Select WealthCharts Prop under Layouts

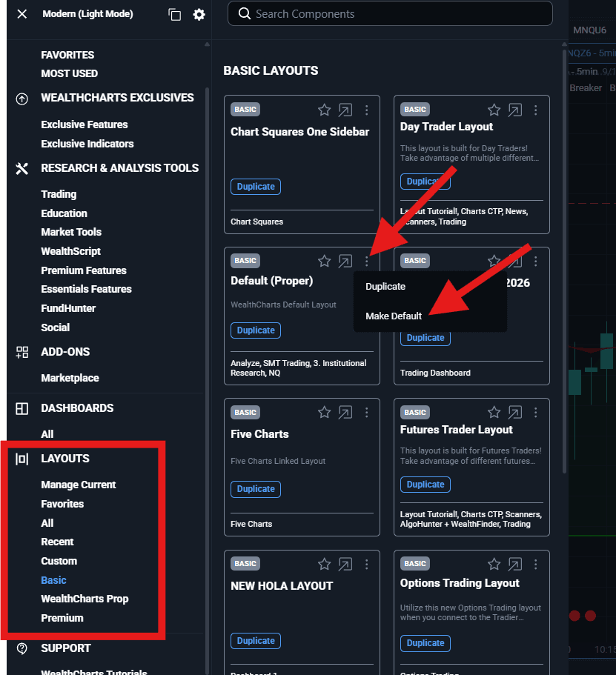point(85,599)
